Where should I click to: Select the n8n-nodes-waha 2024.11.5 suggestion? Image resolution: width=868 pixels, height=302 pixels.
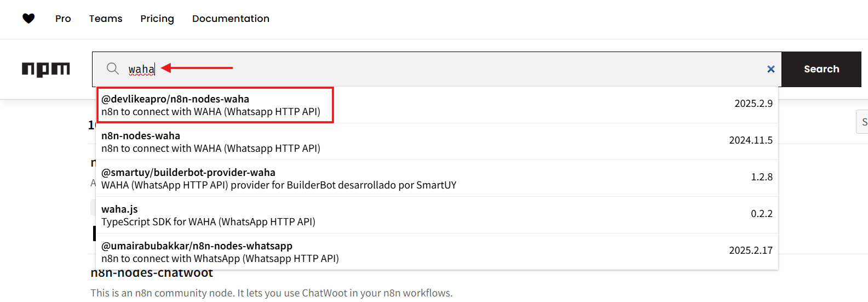point(437,142)
